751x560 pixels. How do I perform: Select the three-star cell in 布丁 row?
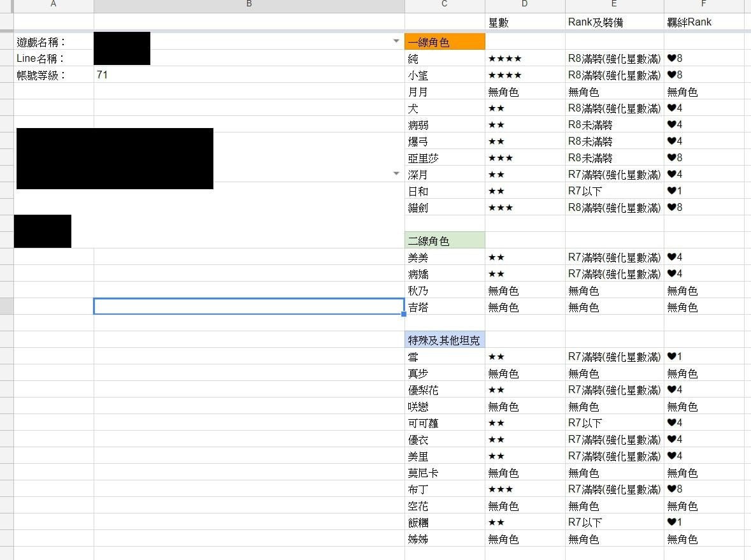click(525, 489)
